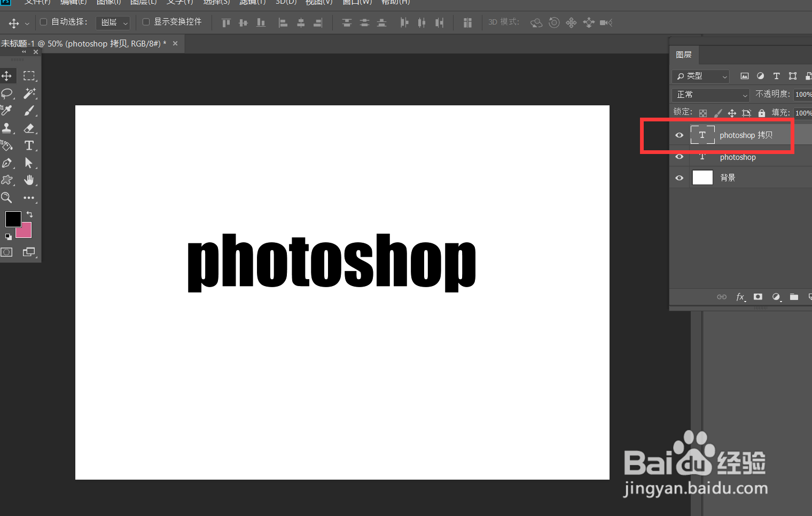
Task: Enable the 自动选择 checkbox
Action: (44, 22)
